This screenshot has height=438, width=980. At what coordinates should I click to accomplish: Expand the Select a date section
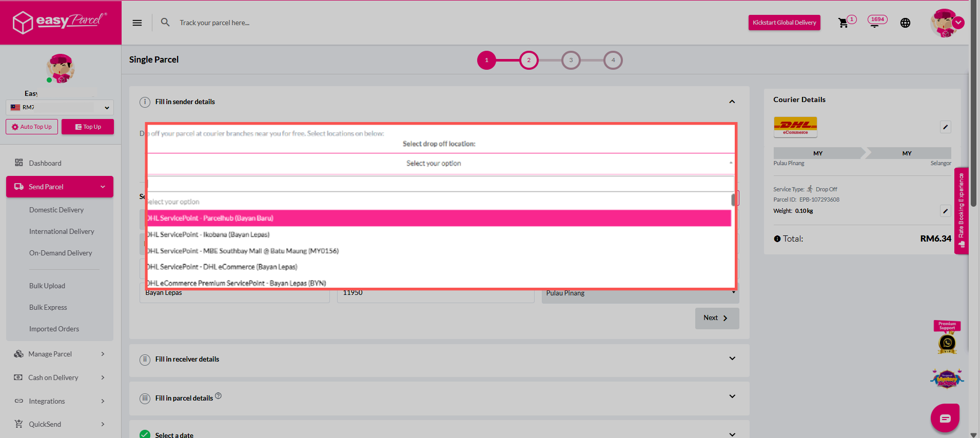(732, 434)
